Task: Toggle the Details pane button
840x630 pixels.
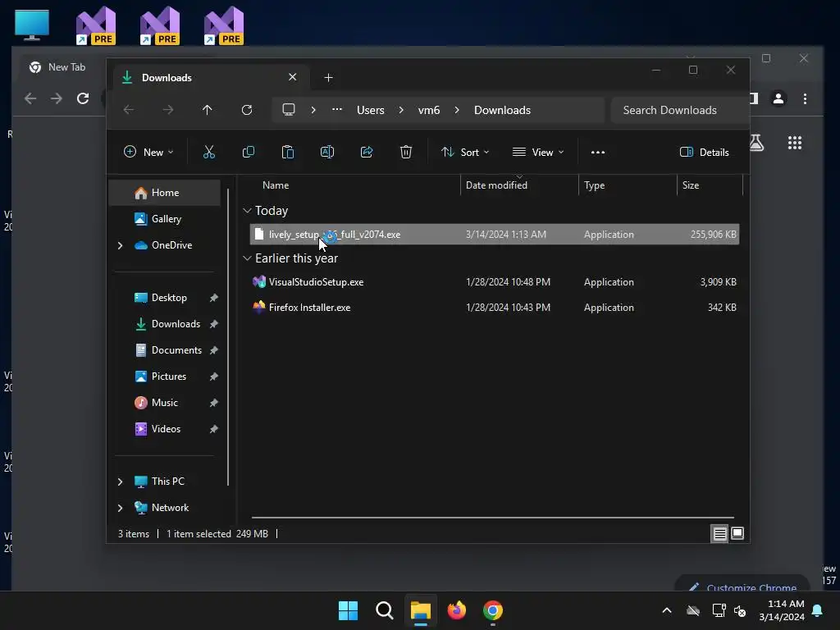Action: [x=705, y=152]
